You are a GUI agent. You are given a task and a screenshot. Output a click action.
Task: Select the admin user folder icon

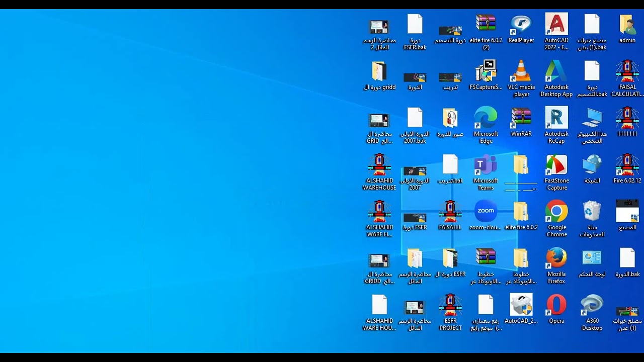(x=627, y=29)
